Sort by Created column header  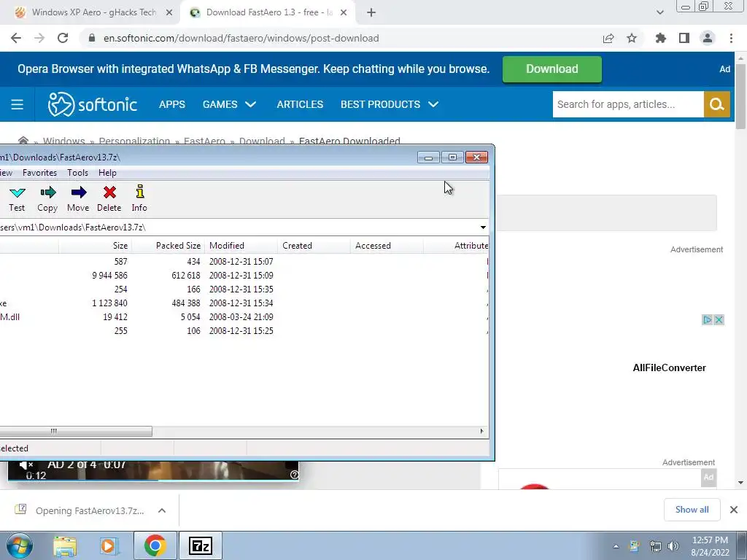tap(314, 246)
